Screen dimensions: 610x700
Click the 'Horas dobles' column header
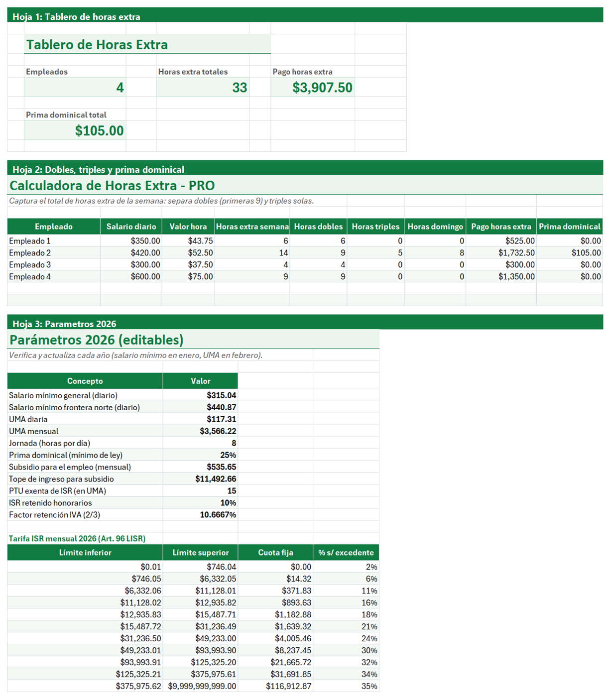click(318, 227)
